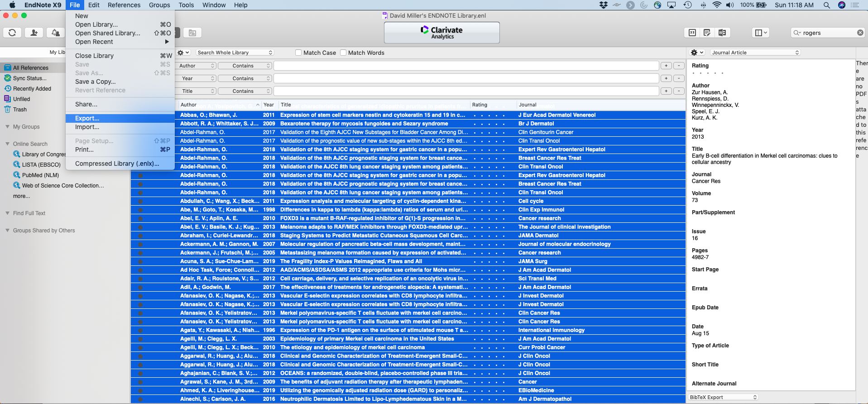This screenshot has height=404, width=868.
Task: Click the Sync Library toolbar icon
Action: 12,33
